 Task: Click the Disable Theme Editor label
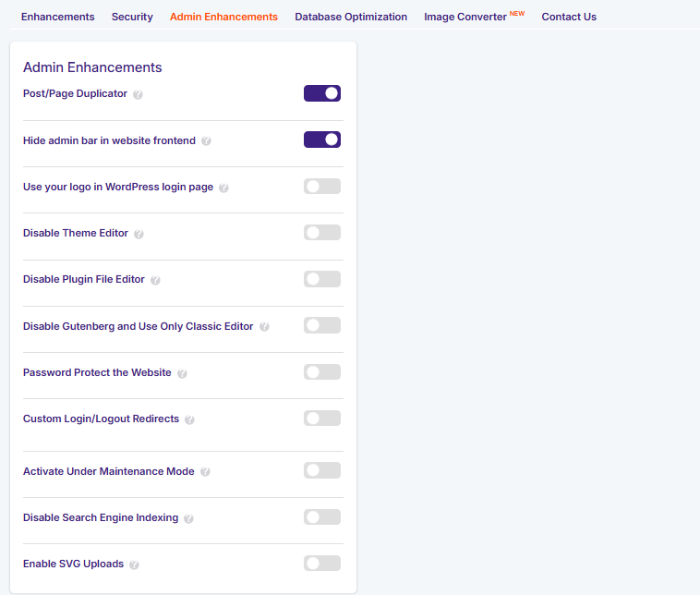pos(76,233)
